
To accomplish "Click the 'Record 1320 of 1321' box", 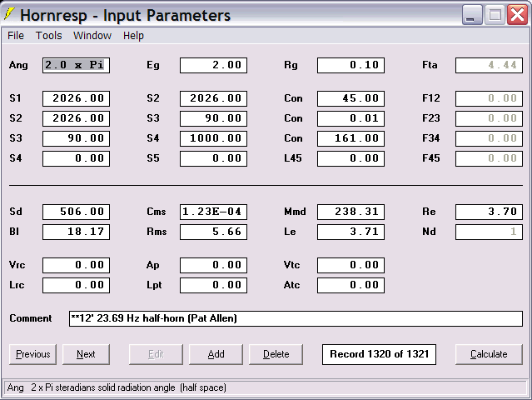I will pos(379,354).
